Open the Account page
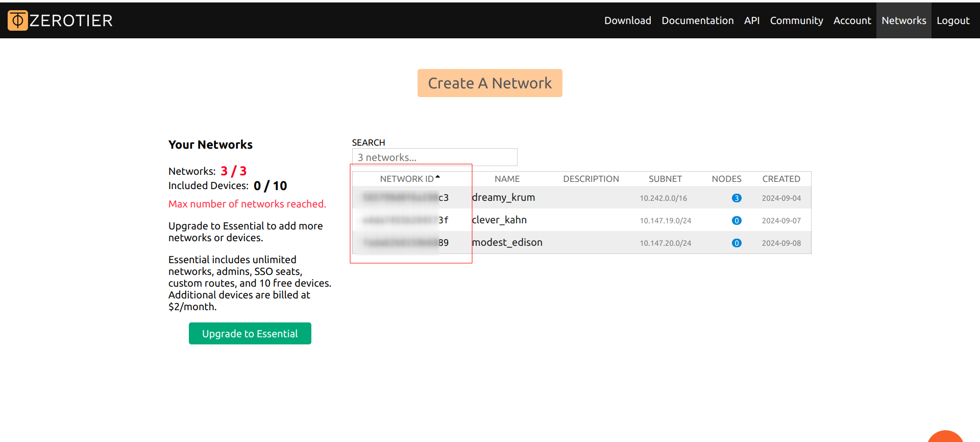Screen dimensions: 980x442 852,20
